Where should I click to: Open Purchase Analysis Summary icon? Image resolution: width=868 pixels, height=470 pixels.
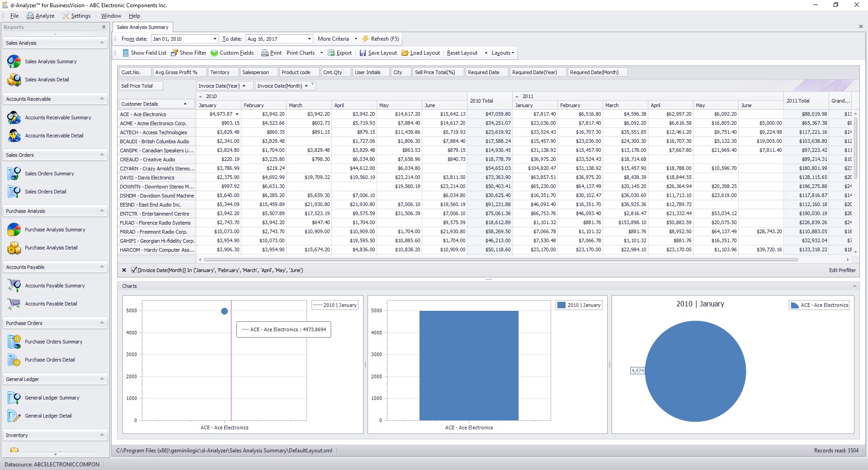coord(14,230)
